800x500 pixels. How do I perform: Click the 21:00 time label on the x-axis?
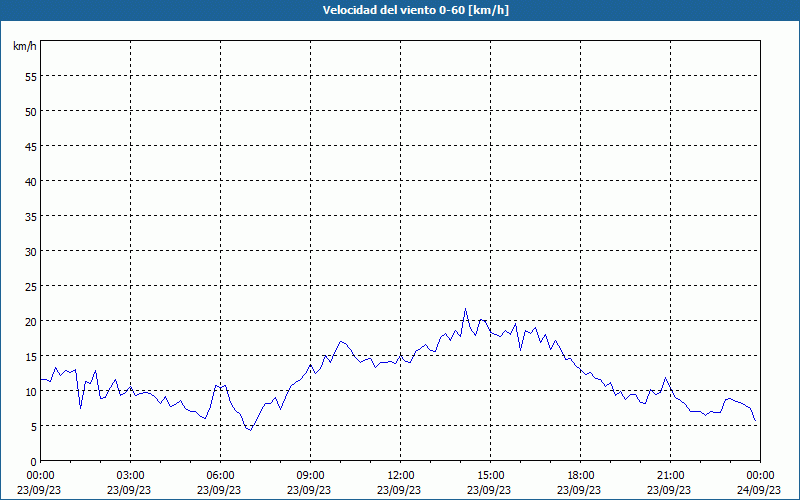point(670,476)
